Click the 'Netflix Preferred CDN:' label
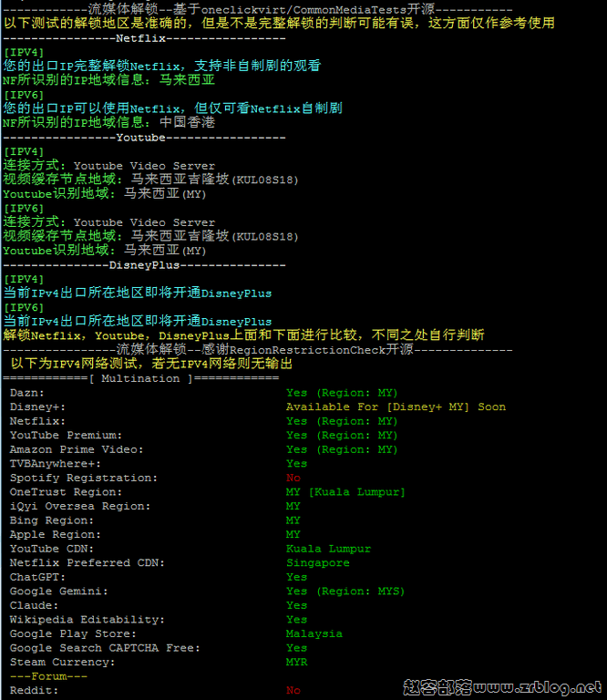The image size is (607, 700). (87, 563)
